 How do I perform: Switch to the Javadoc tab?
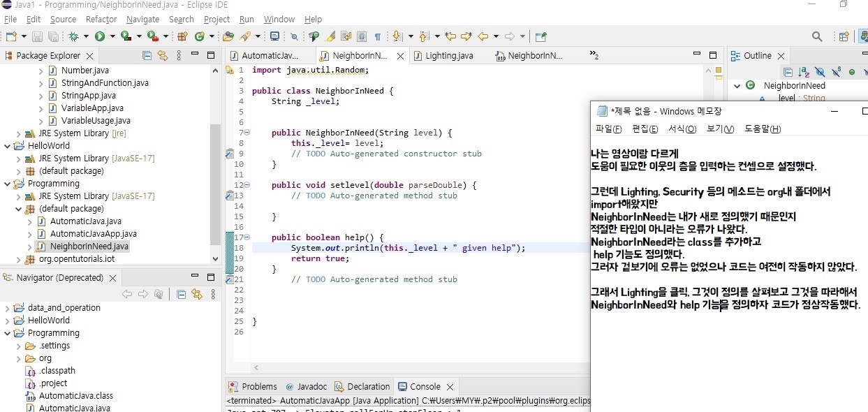pos(305,386)
